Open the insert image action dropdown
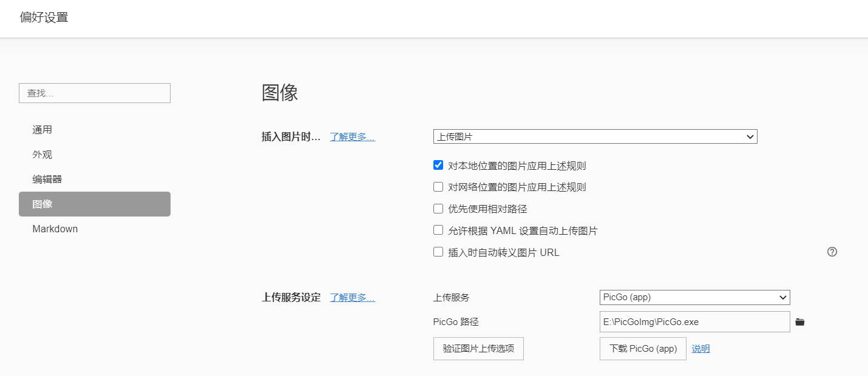868x376 pixels. pos(595,137)
